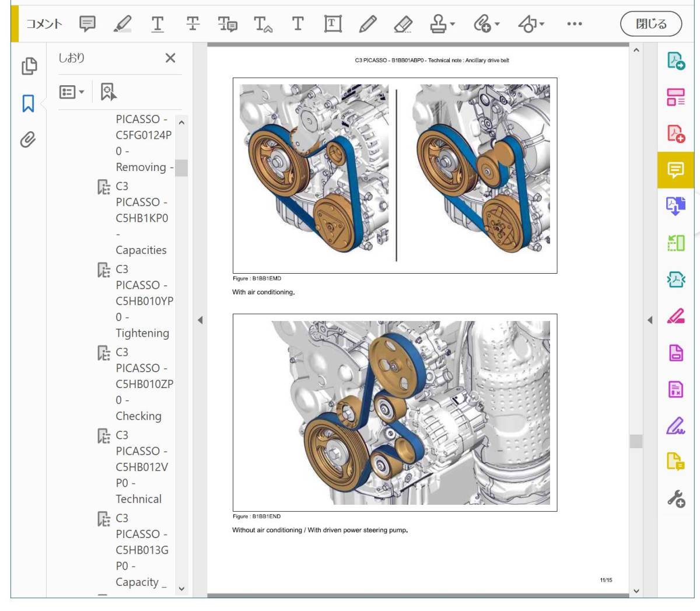Select the insert text at cursor tool
The width and height of the screenshot is (700, 611).
[263, 24]
